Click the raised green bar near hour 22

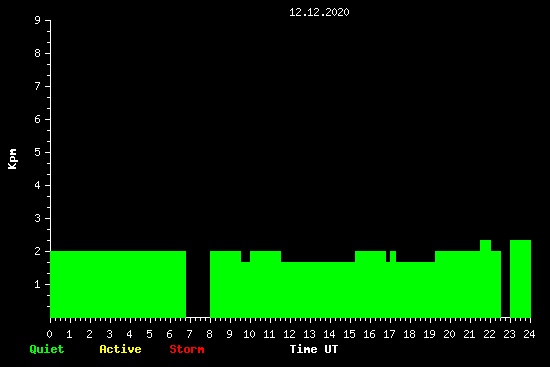tap(485, 245)
